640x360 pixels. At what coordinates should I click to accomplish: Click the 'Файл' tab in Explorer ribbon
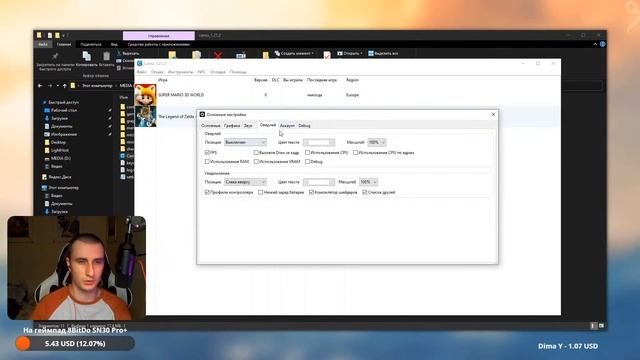point(43,44)
